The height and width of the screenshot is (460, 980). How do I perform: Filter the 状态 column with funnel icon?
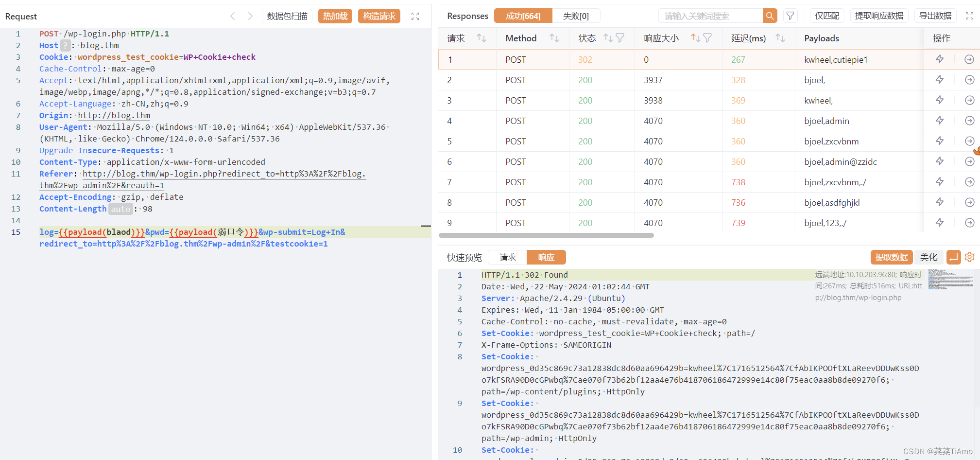[x=619, y=38]
